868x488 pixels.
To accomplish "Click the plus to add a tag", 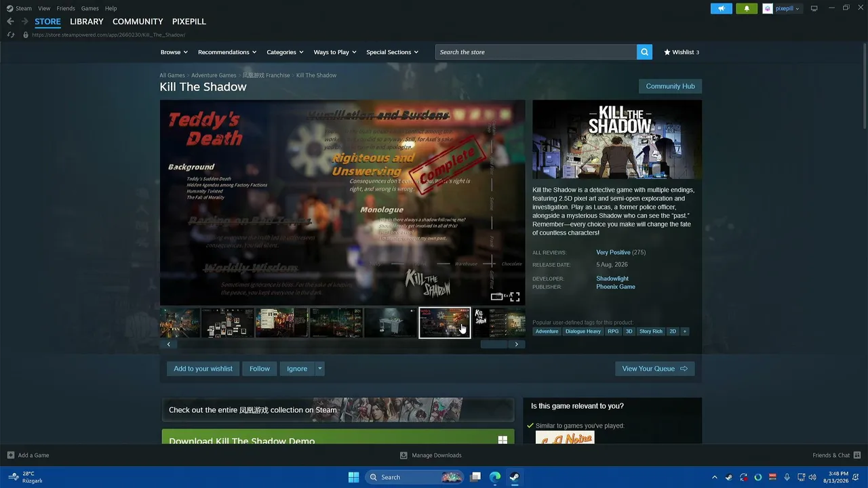I will click(684, 331).
